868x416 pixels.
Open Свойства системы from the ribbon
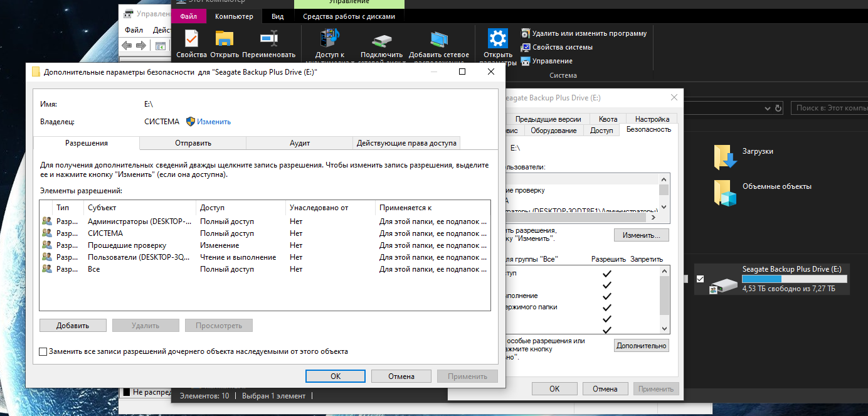point(557,47)
